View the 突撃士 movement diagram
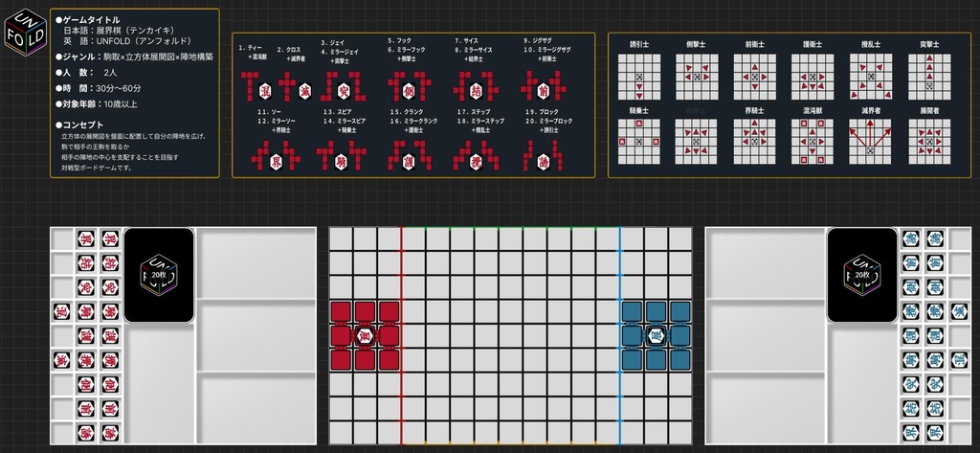The image size is (980, 453). 928,77
